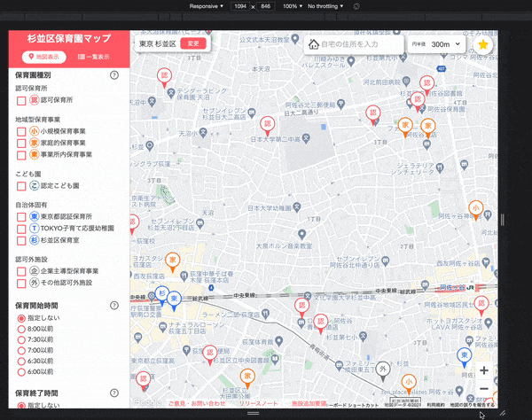Click the 認 marker below 文化学園大学杉並

pyautogui.click(x=302, y=307)
